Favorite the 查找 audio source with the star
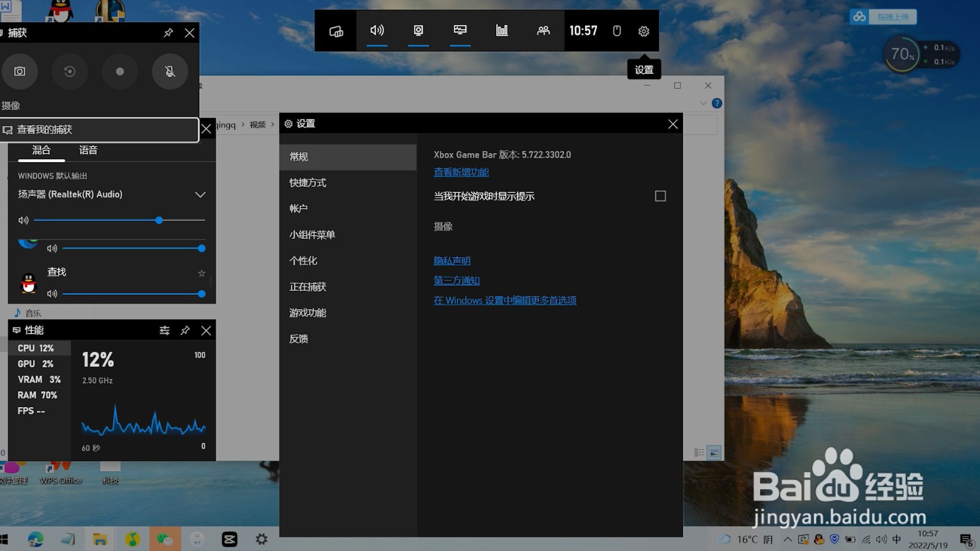Screen dimensions: 980x551 click(x=202, y=273)
